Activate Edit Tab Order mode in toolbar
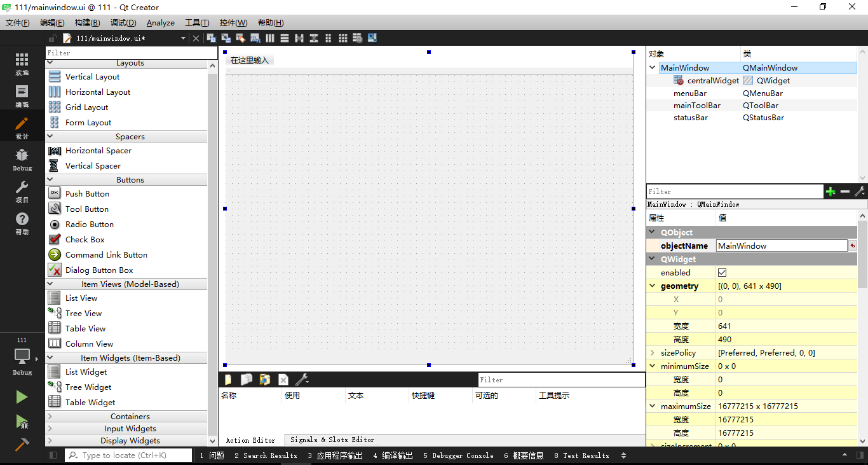The height and width of the screenshot is (465, 868). (255, 38)
